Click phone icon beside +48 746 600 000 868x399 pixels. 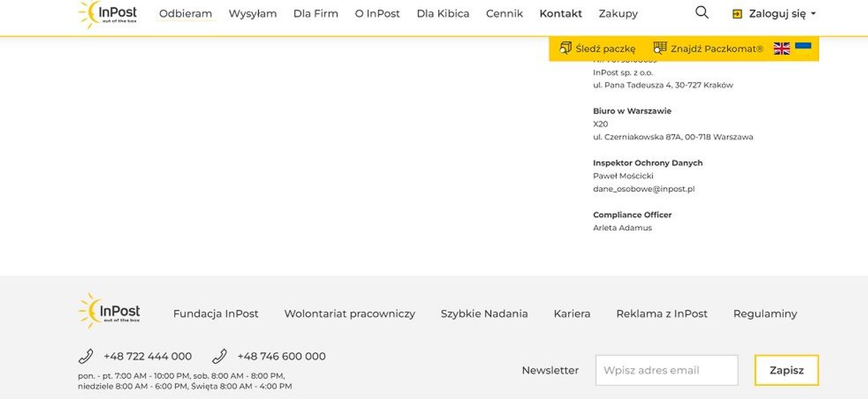pos(219,357)
